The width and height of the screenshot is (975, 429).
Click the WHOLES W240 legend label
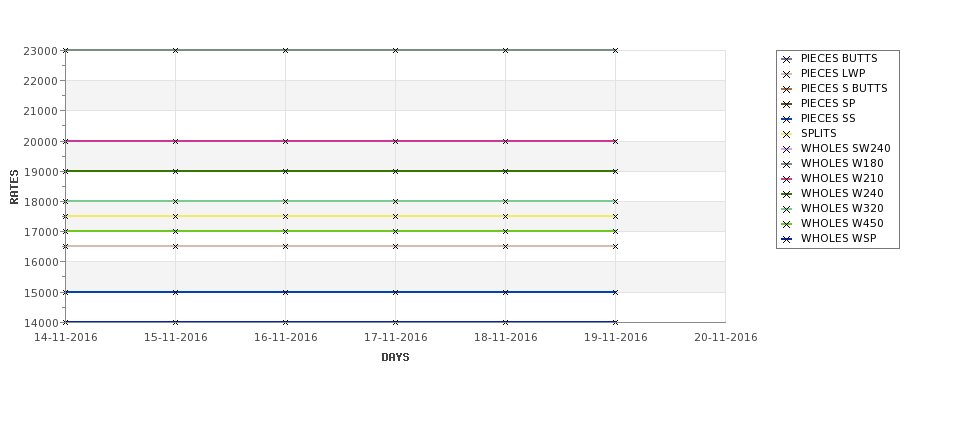click(842, 193)
